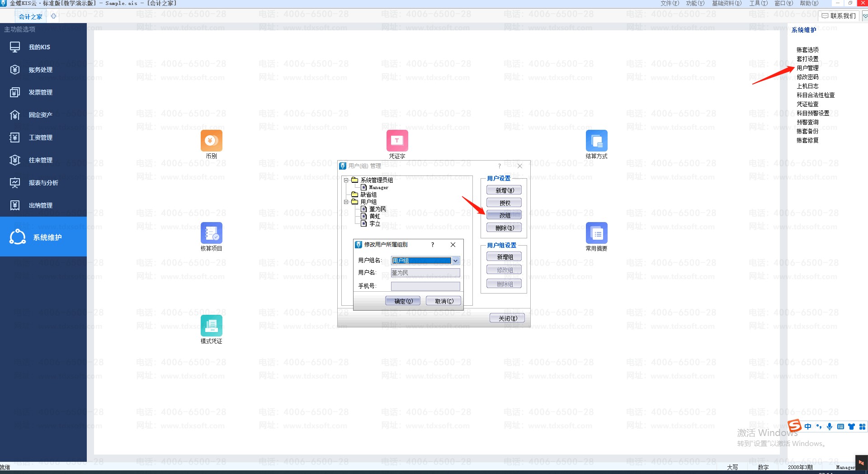Open the 币别 currency icon

(211, 141)
